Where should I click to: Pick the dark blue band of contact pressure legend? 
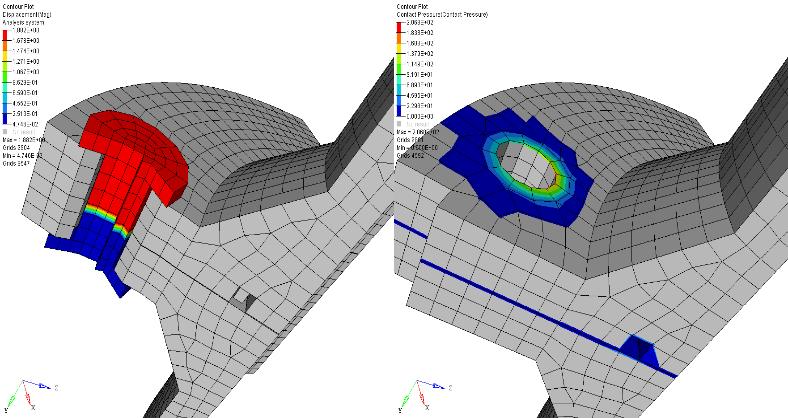click(399, 111)
